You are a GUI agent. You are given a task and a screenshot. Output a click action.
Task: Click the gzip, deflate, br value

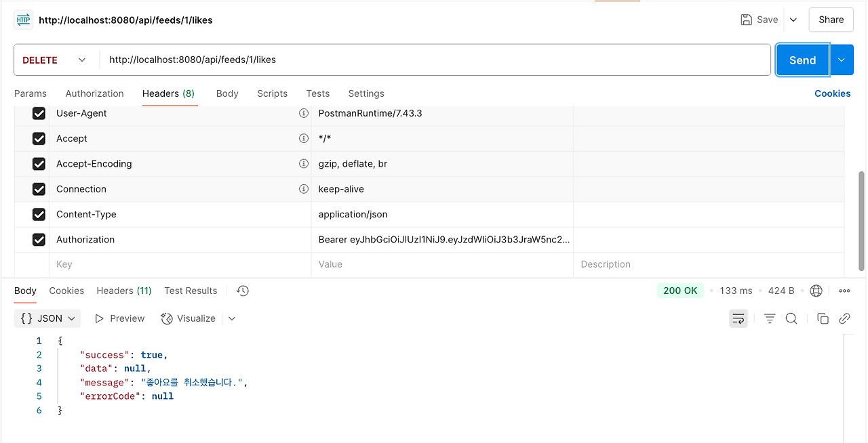pyautogui.click(x=353, y=163)
